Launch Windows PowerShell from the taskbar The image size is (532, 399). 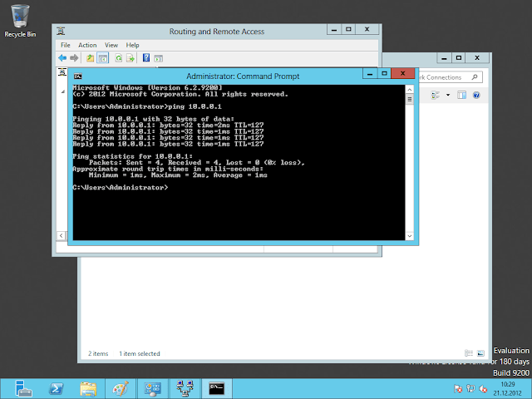[x=56, y=387]
